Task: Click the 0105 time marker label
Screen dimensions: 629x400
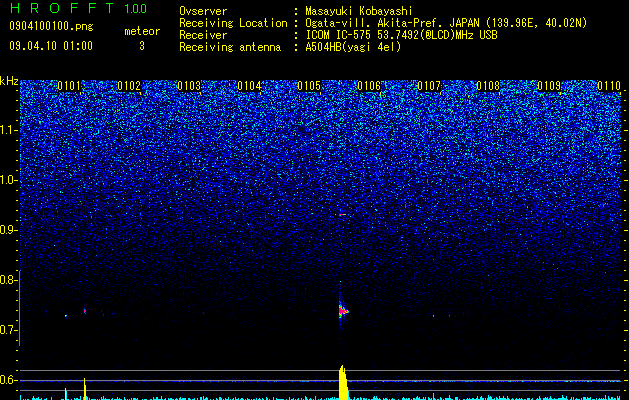Action: 309,86
